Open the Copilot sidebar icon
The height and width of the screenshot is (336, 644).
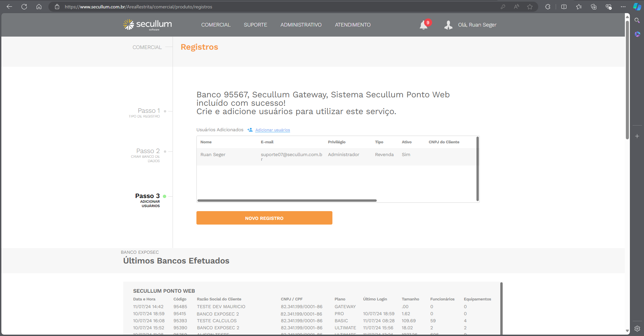637,7
